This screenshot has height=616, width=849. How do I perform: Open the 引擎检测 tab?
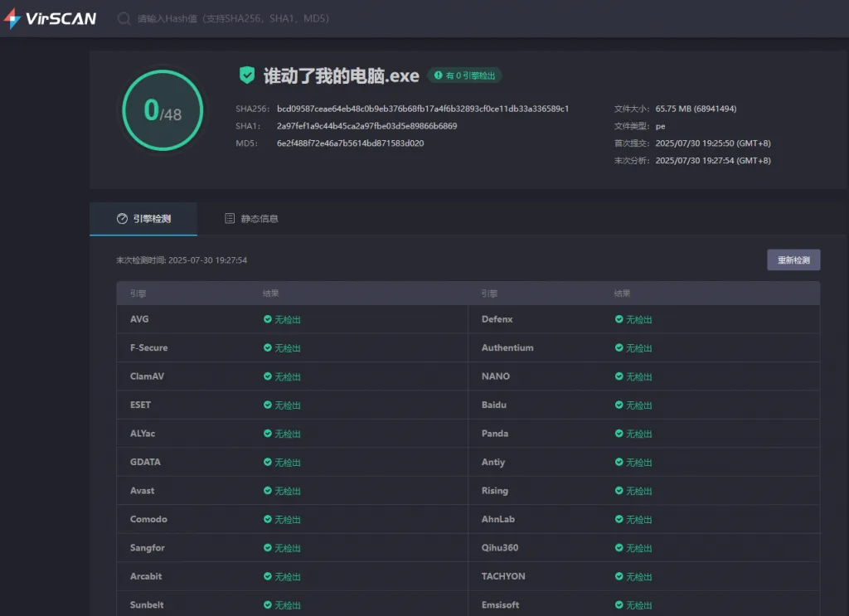click(x=143, y=219)
